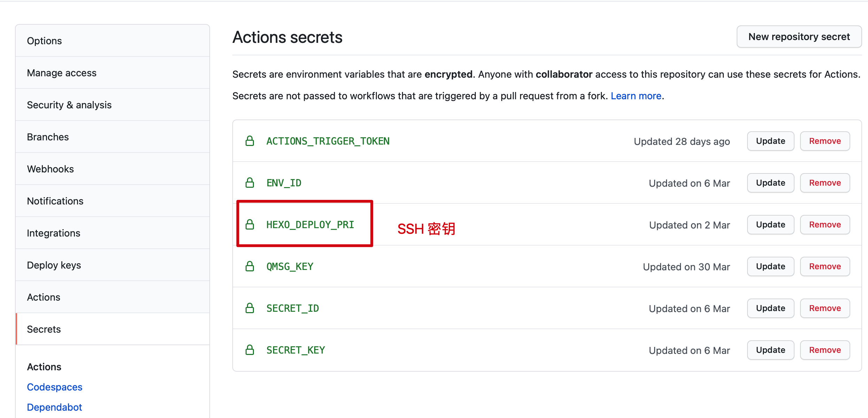
Task: Remove the QMSG_KEY secret
Action: [x=825, y=266]
